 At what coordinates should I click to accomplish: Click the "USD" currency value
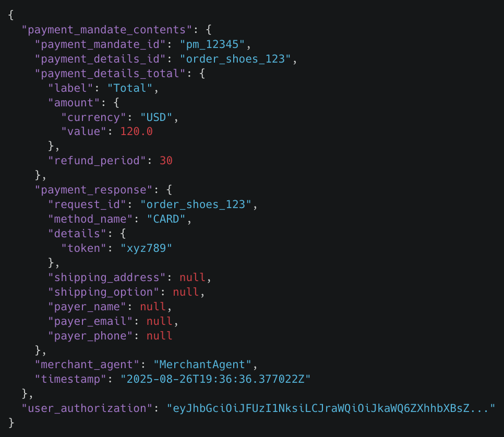click(156, 117)
